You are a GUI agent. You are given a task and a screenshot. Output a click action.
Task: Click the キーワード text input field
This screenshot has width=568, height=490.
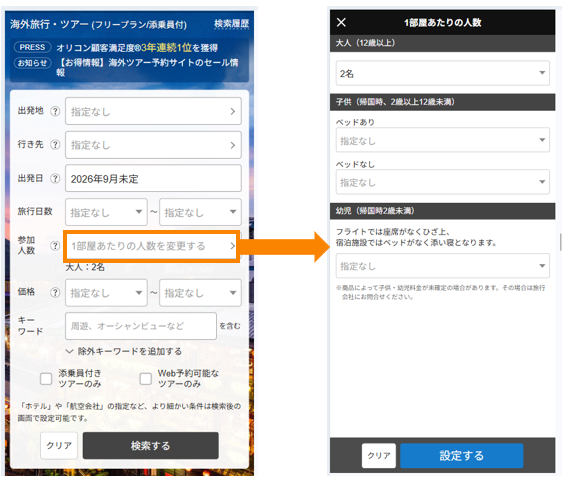click(141, 326)
